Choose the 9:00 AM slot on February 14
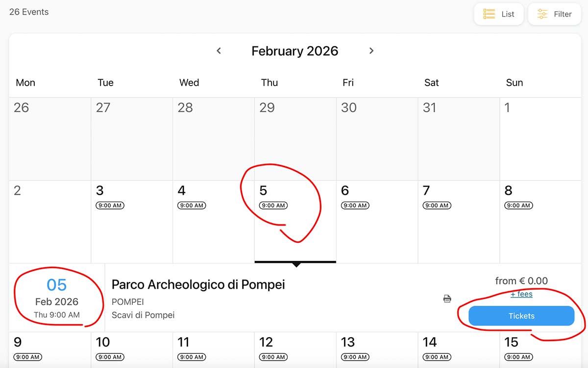 (437, 357)
